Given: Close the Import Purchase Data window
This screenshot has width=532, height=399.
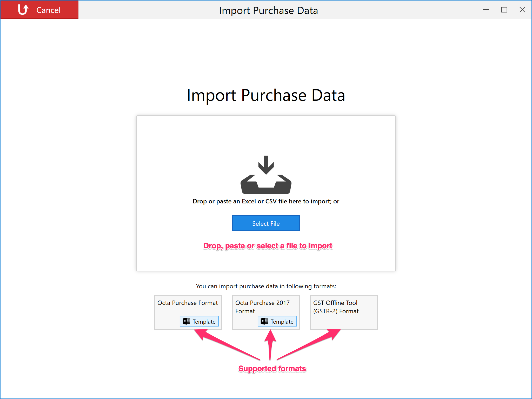Looking at the screenshot, I should coord(522,10).
